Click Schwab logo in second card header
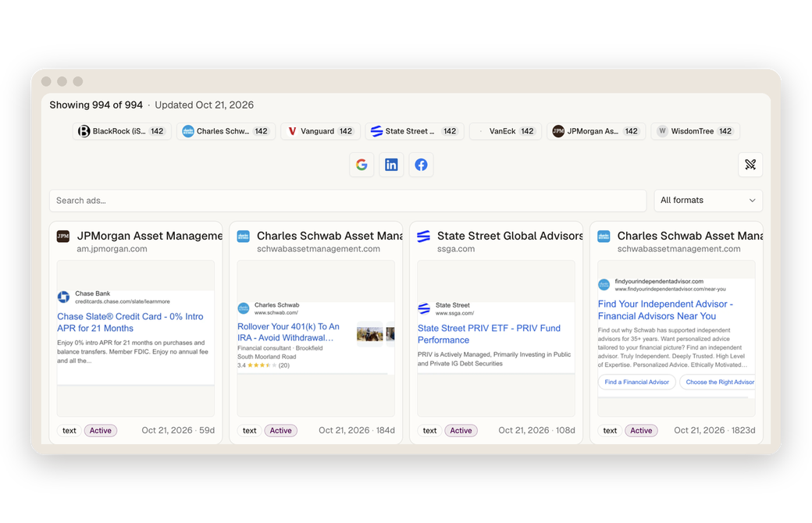This screenshot has width=812, height=523. pyautogui.click(x=244, y=236)
